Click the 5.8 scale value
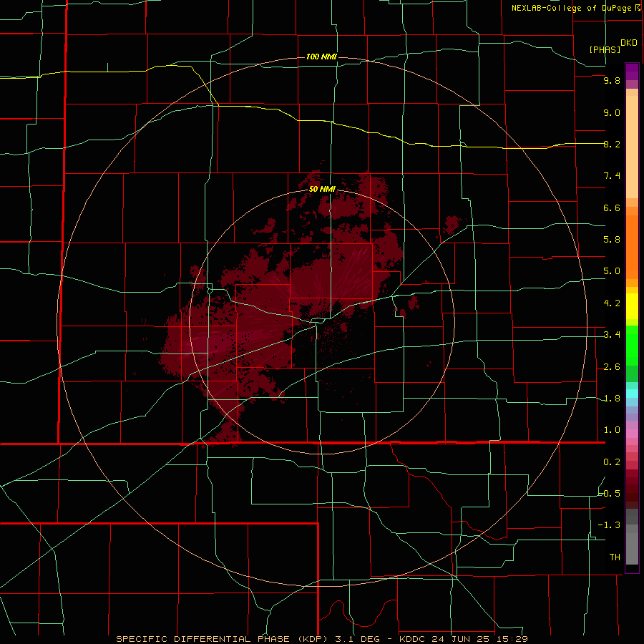This screenshot has width=644, height=644. point(612,240)
